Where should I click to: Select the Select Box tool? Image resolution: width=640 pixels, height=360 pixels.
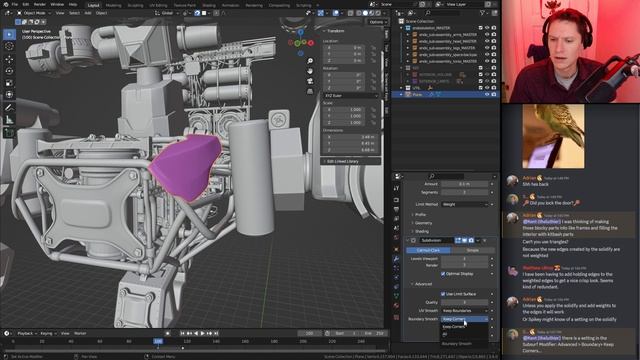(x=9, y=34)
